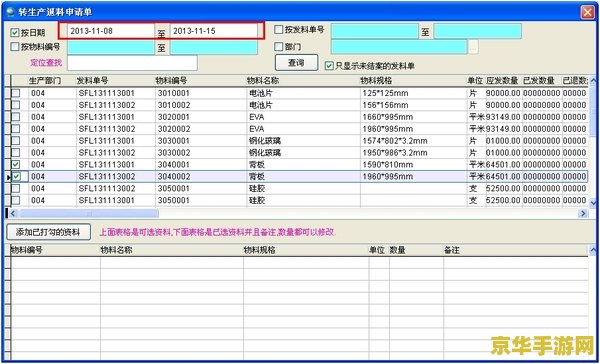Click the 添加已打勾的资料 button
Image resolution: width=600 pixels, height=364 pixels.
pos(49,232)
